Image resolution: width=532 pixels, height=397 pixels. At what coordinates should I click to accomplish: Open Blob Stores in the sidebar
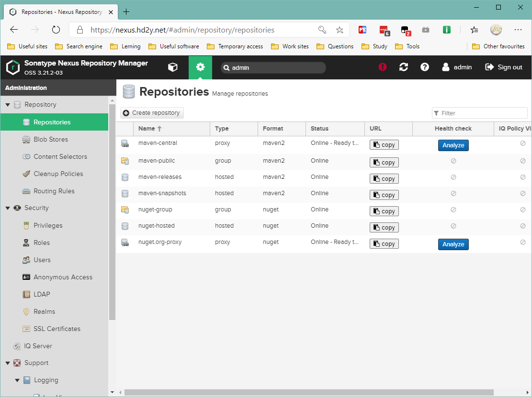coord(54,139)
